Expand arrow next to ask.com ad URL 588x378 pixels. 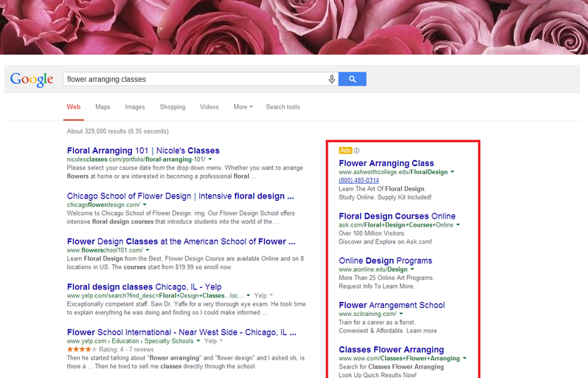point(458,225)
